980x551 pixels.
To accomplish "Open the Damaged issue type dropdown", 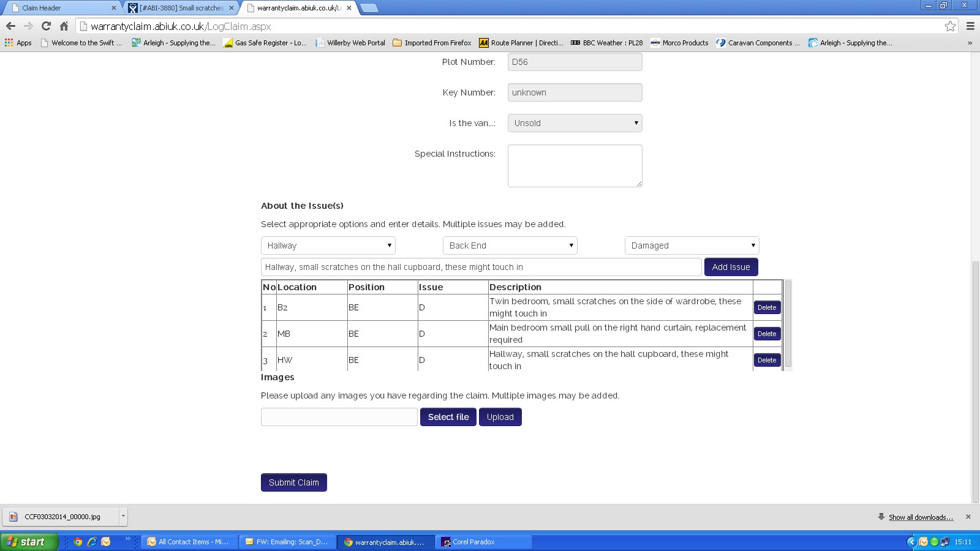I will [x=692, y=246].
